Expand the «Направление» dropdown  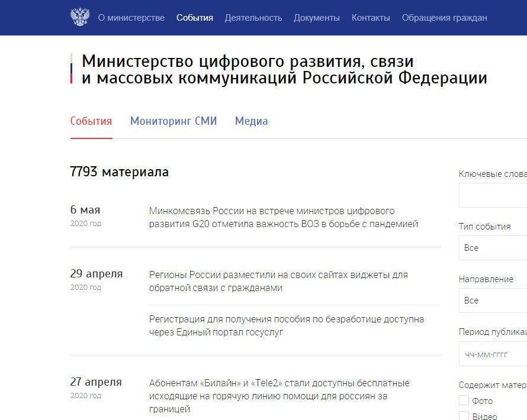point(493,301)
